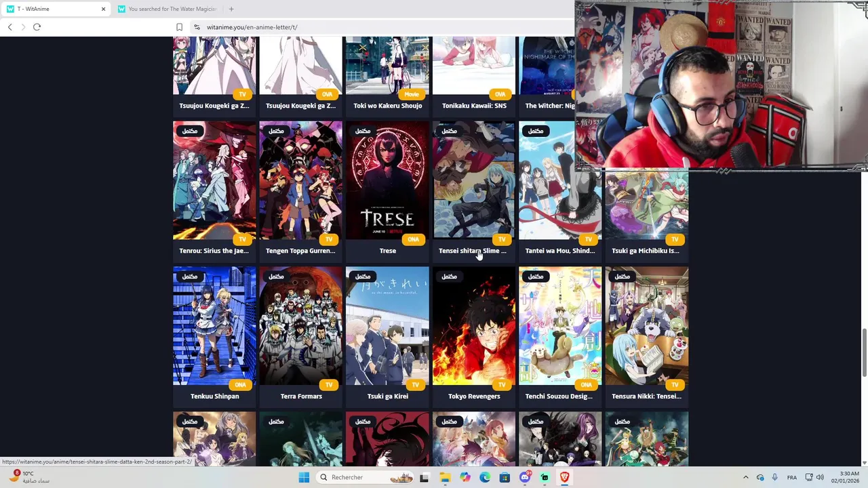Click the 'Trese' title link
This screenshot has width=868, height=488.
pyautogui.click(x=387, y=251)
